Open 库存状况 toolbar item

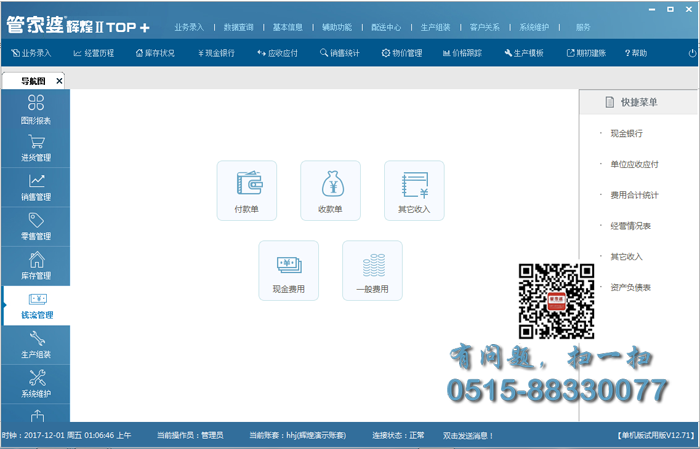(x=155, y=53)
